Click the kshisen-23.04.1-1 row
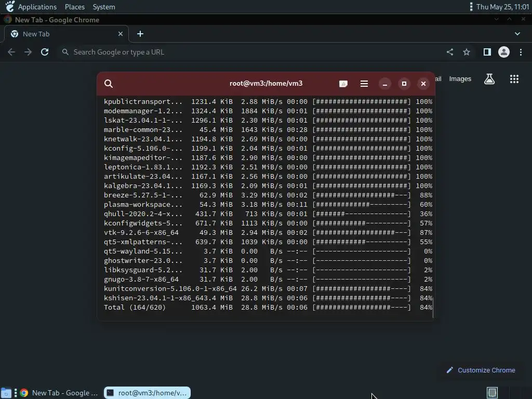The image size is (532, 399). click(268, 298)
